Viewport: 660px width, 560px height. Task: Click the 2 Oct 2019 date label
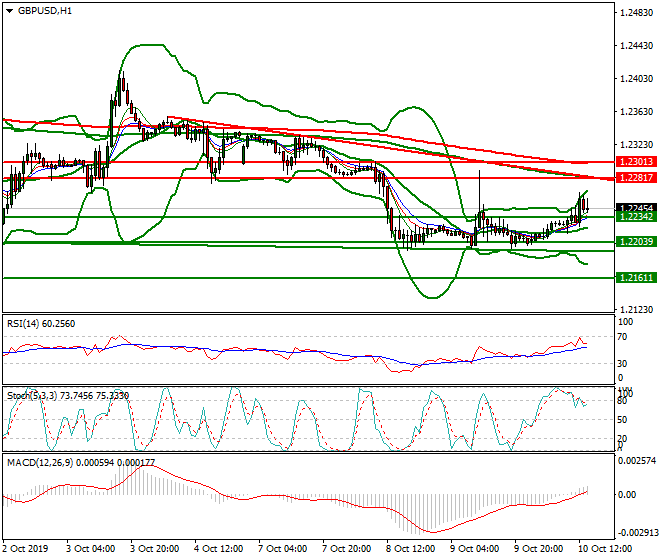(24, 549)
